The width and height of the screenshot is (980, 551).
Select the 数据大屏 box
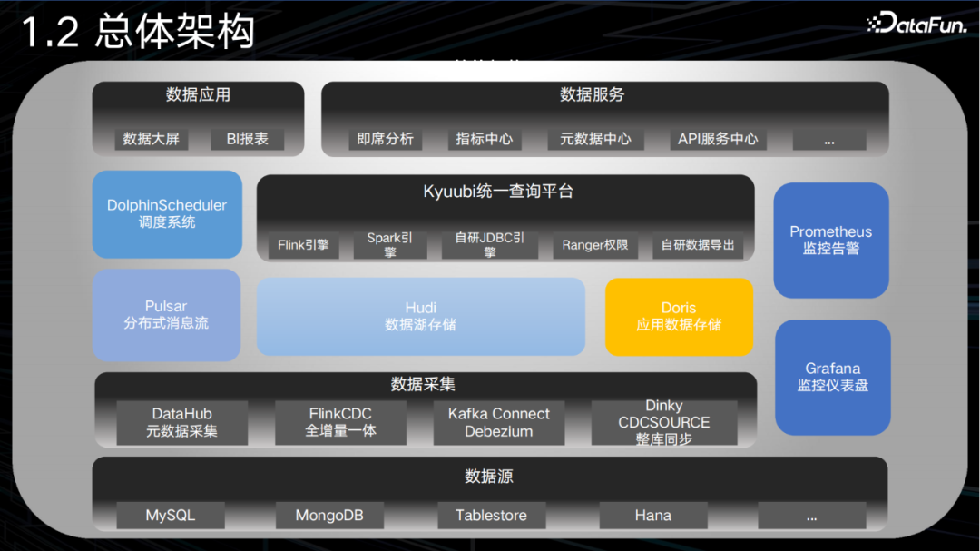(x=152, y=139)
